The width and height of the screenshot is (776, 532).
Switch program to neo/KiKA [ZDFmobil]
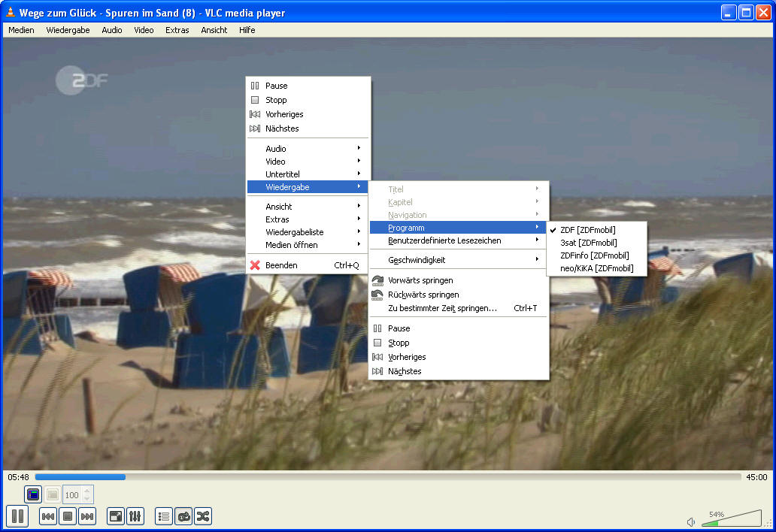point(596,268)
